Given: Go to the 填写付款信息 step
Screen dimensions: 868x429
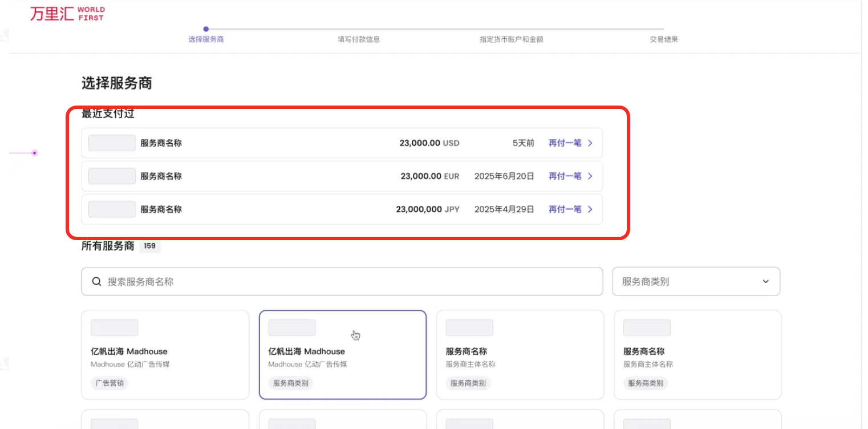Looking at the screenshot, I should [359, 39].
